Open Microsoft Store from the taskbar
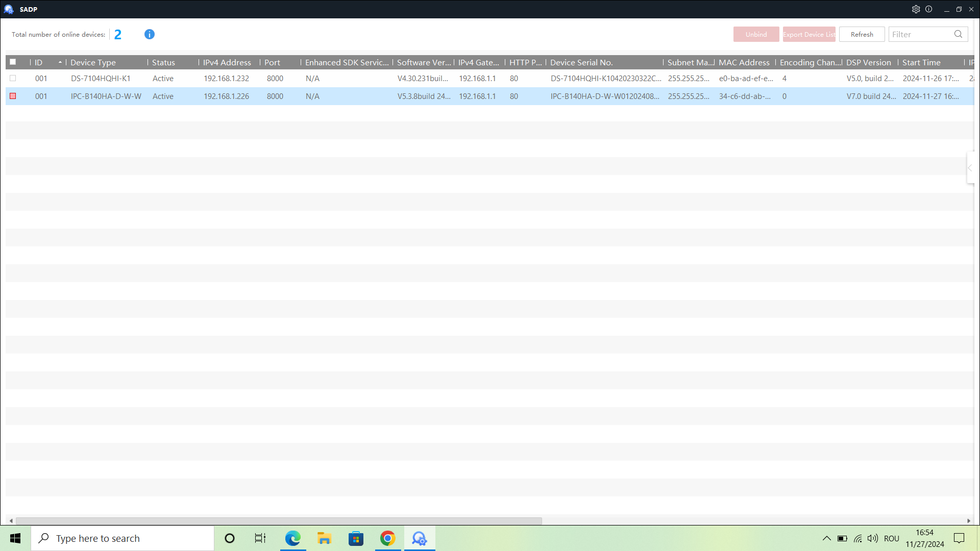The height and width of the screenshot is (551, 980). tap(356, 538)
